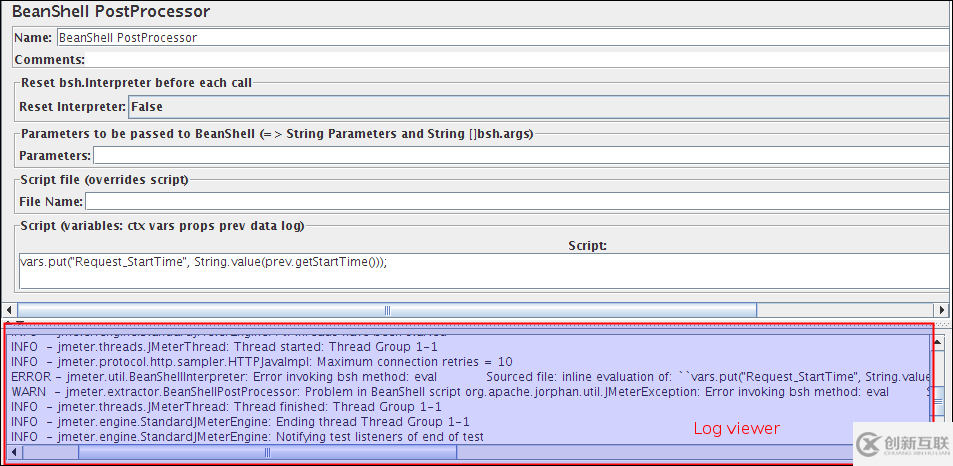Click the 'Thread finished: Thread Group 1-1' line
The image size is (953, 466).
(x=227, y=406)
